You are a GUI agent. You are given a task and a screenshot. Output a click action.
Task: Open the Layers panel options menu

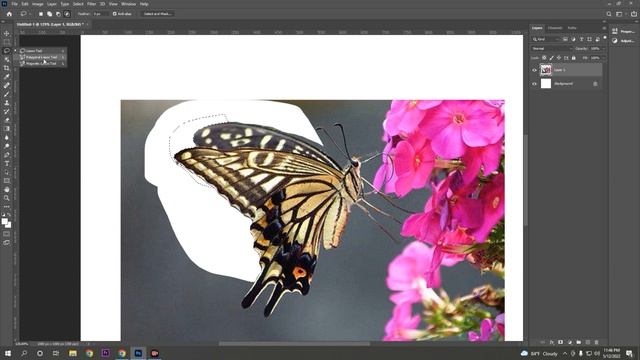(x=604, y=28)
